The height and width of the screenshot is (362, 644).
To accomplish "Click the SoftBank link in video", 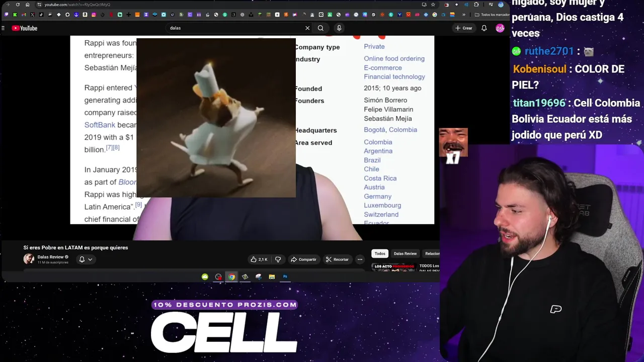I will pyautogui.click(x=100, y=125).
